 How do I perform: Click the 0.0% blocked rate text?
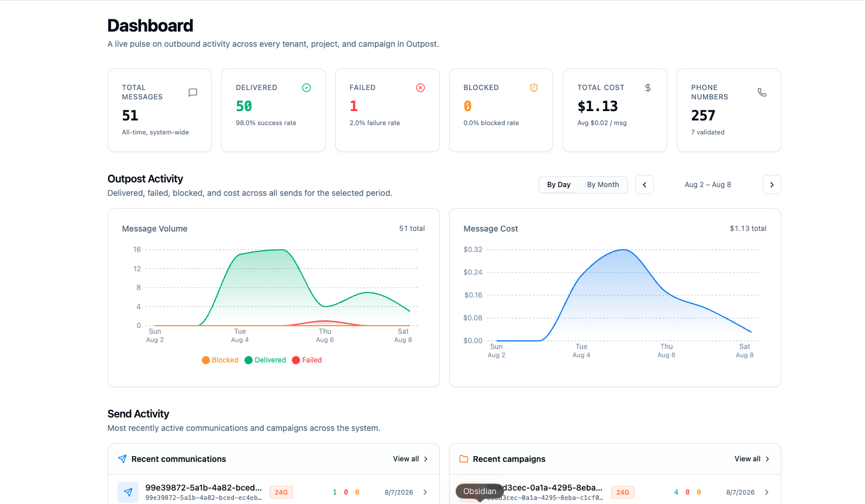click(491, 123)
